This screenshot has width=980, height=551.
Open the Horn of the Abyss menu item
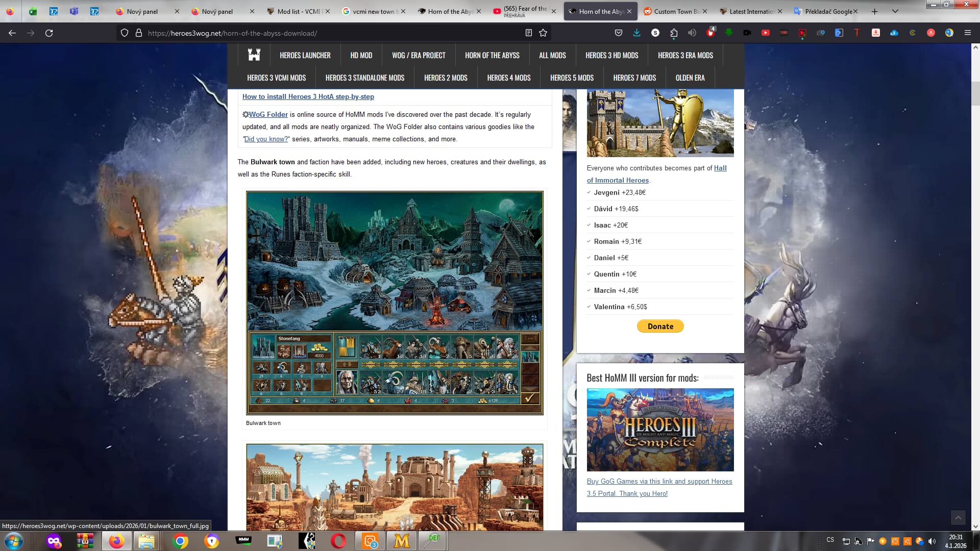[x=492, y=55]
